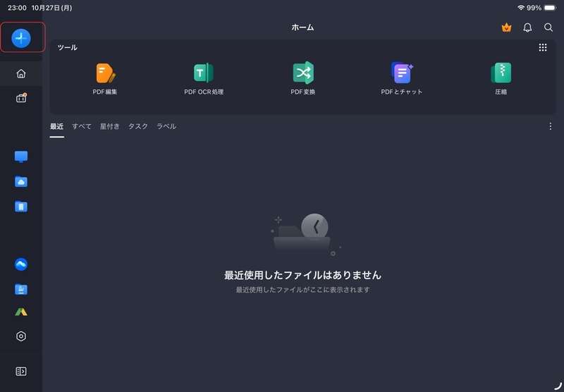564x392 pixels.
Task: Click the 最近使用したファイルはありません message
Action: click(302, 275)
